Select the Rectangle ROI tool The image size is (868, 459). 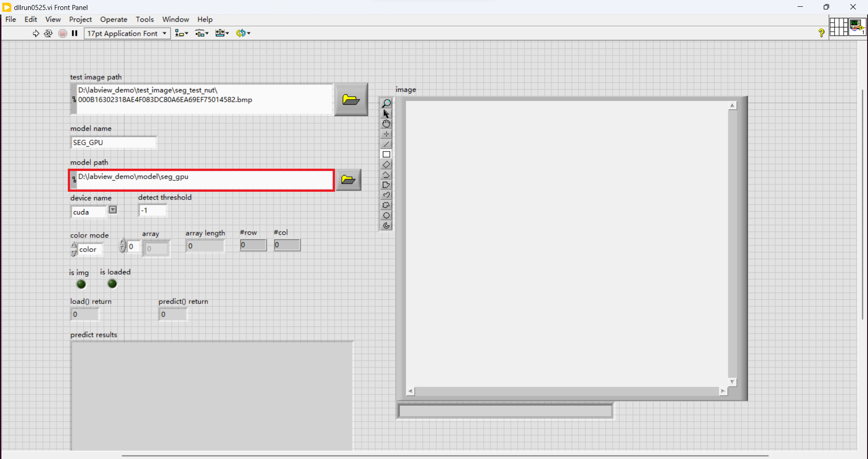click(x=386, y=154)
